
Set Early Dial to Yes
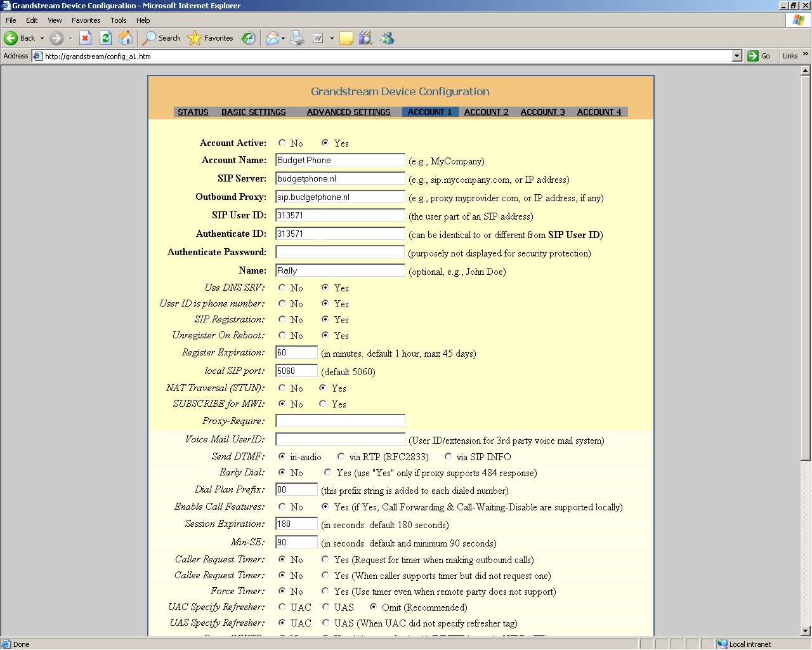coord(327,472)
